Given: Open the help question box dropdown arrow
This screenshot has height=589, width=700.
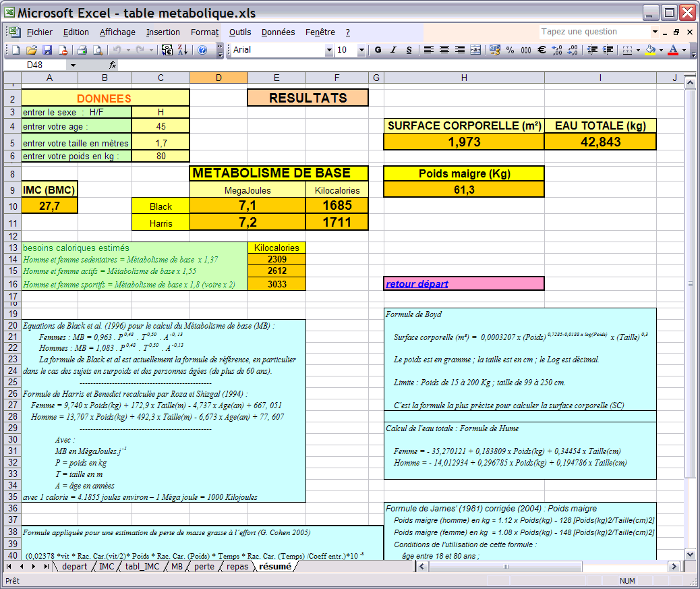Looking at the screenshot, I should click(x=655, y=32).
